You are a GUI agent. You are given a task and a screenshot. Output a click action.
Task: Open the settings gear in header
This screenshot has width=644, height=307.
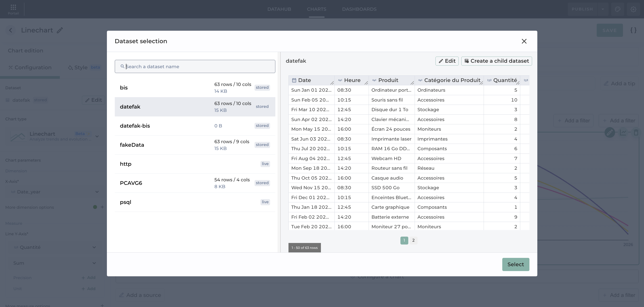pyautogui.click(x=633, y=9)
